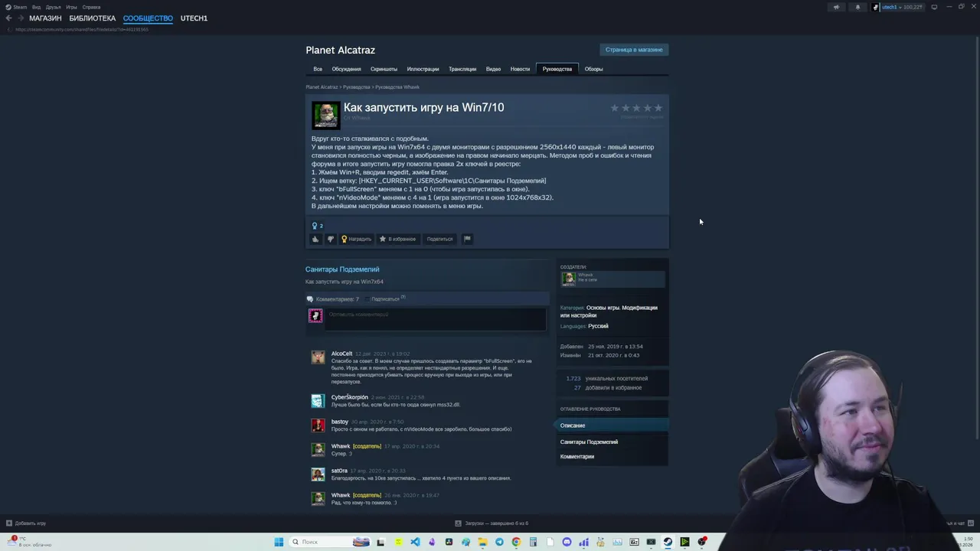Click Страница в магазине button
This screenshot has height=551, width=980.
point(634,50)
